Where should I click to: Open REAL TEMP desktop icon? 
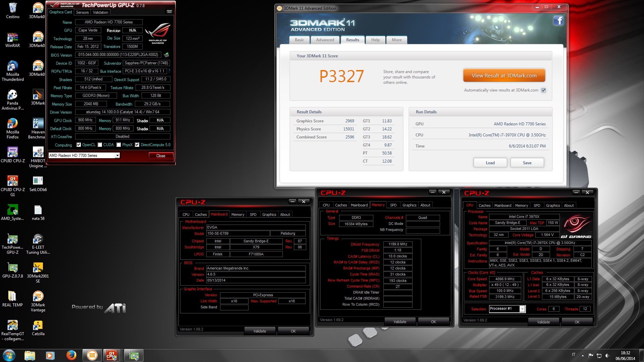point(13,299)
